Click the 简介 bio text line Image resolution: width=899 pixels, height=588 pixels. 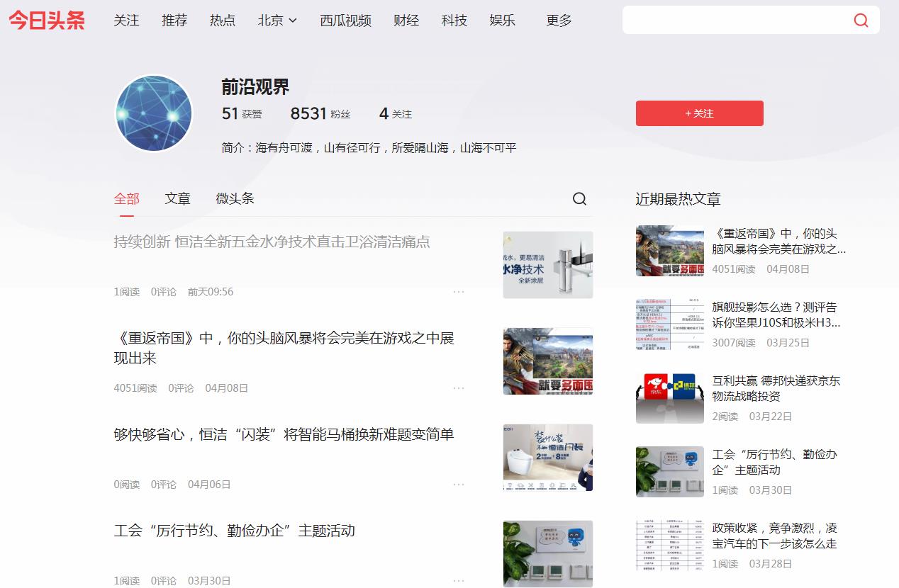pos(369,148)
